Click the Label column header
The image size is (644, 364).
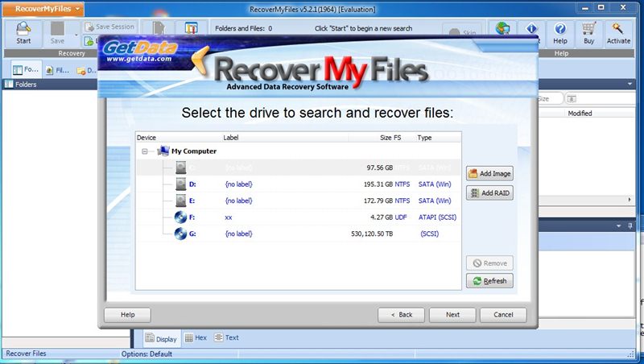pos(231,137)
